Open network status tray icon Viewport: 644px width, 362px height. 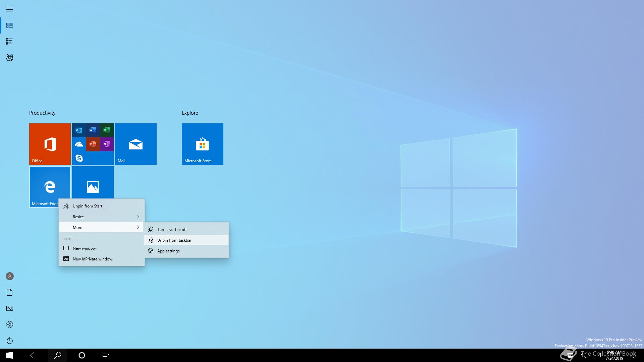[570, 355]
